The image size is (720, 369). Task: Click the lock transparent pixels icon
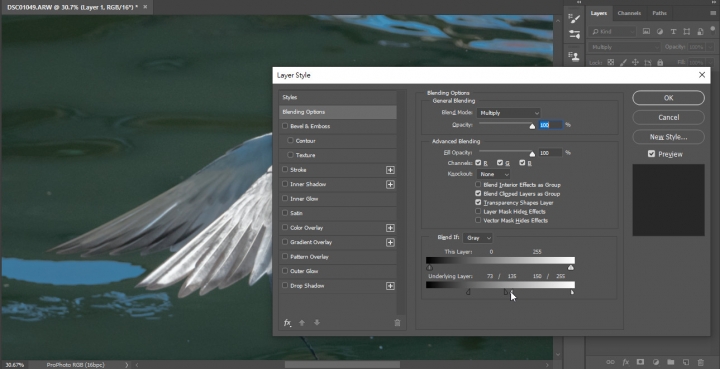(611, 62)
